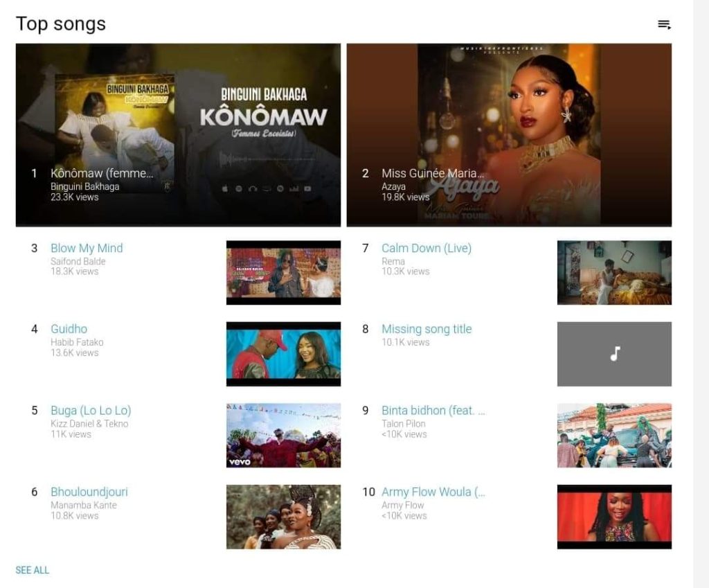Open the Bhouloundjouri song link
Image resolution: width=709 pixels, height=588 pixels.
pyautogui.click(x=89, y=492)
